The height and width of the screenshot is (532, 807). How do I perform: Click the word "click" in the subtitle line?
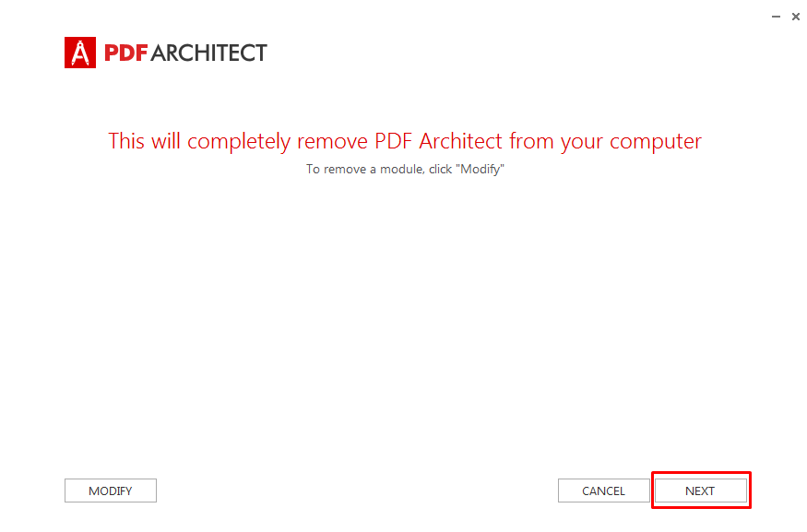coord(441,170)
